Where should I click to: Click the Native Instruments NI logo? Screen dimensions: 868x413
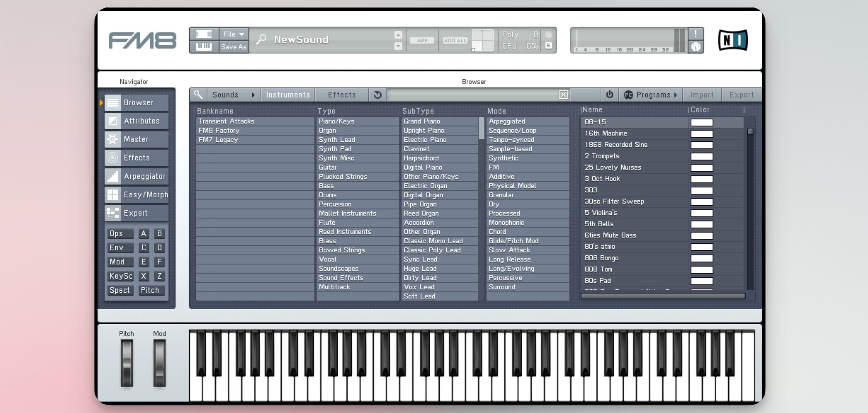pyautogui.click(x=733, y=40)
